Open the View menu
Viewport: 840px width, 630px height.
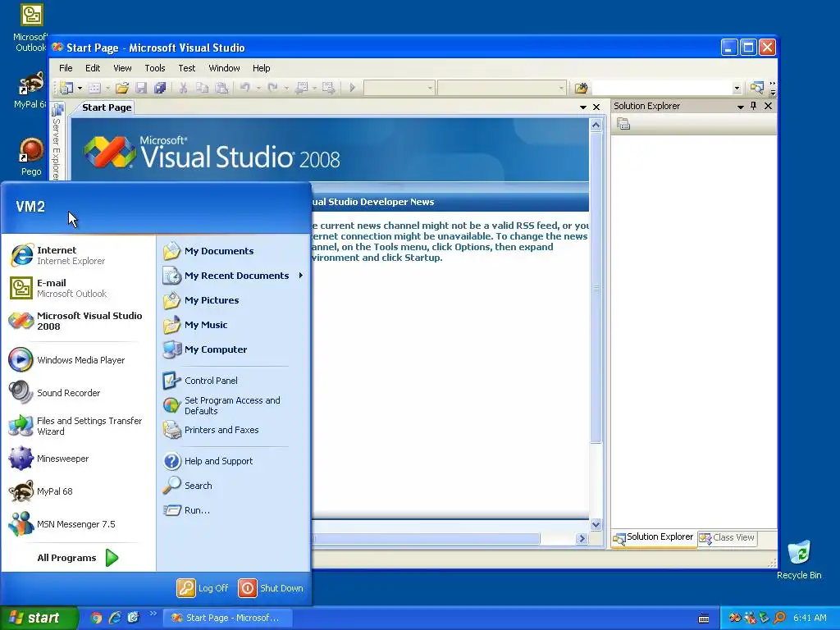tap(122, 68)
